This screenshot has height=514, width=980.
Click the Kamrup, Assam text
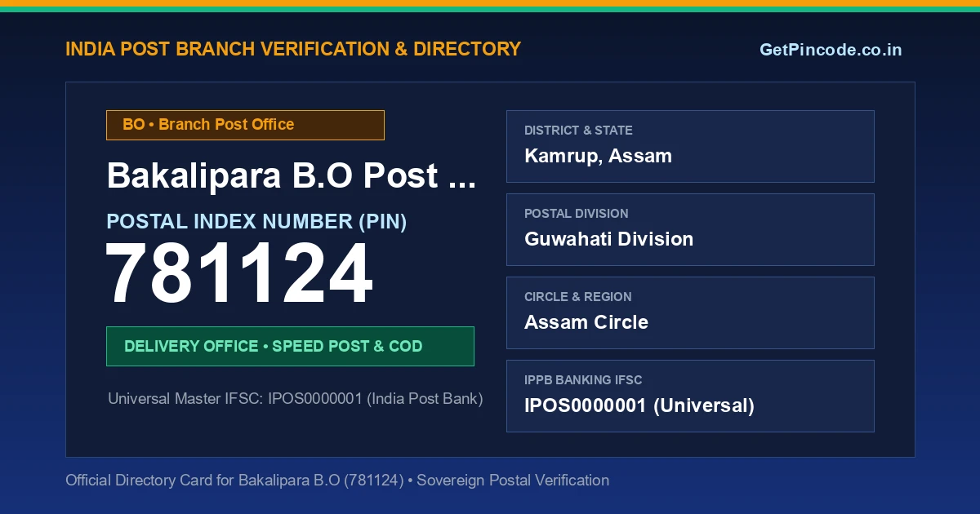point(598,156)
